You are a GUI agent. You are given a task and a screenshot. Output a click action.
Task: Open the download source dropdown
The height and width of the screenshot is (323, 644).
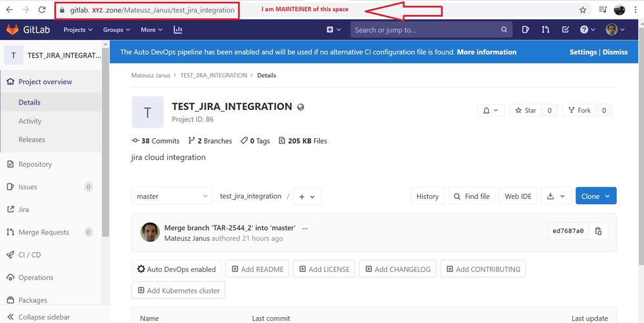pos(556,196)
